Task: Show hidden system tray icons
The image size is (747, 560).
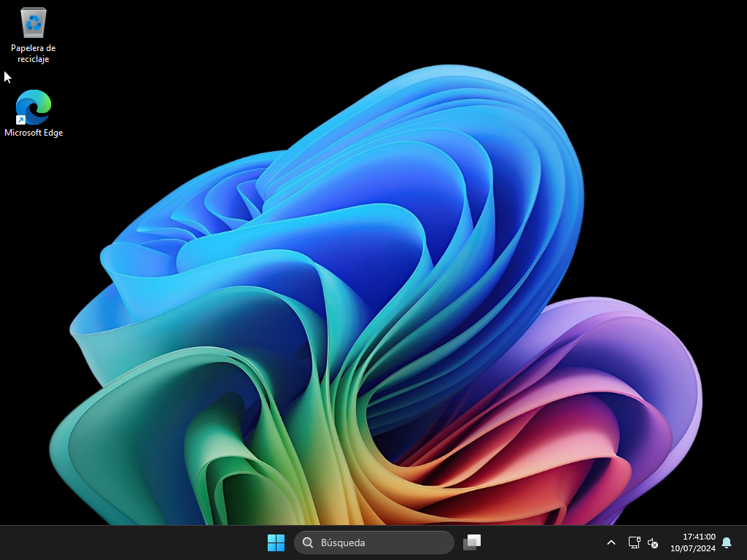Action: pyautogui.click(x=611, y=542)
